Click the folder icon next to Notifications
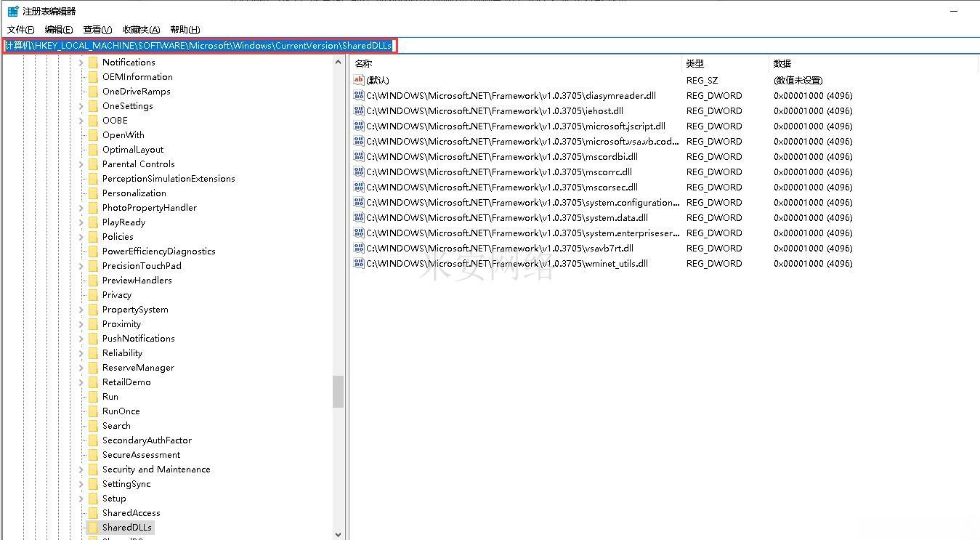Screen dimensions: 980x540 93,63
